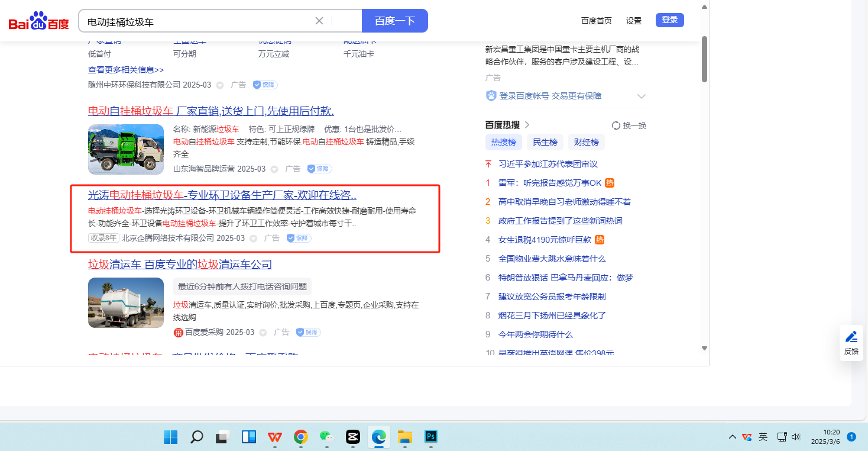Open WPS Office from the taskbar
Viewport: 868px width, 451px height.
pyautogui.click(x=275, y=437)
